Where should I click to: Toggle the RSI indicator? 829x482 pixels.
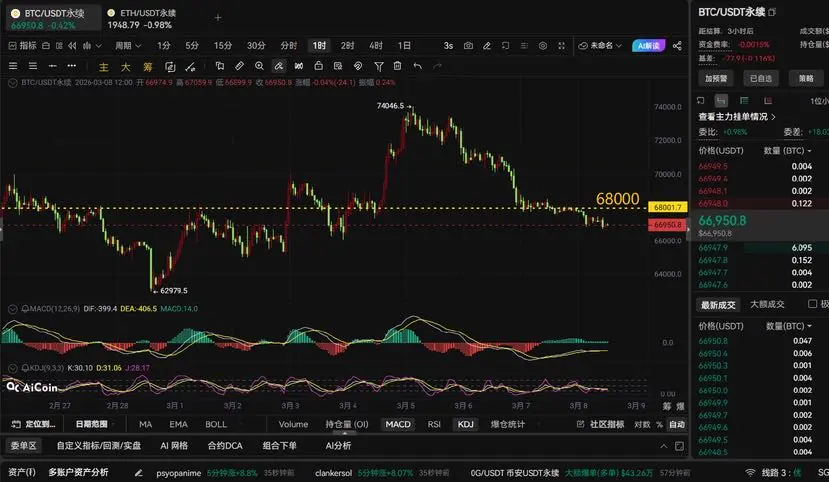(x=434, y=424)
